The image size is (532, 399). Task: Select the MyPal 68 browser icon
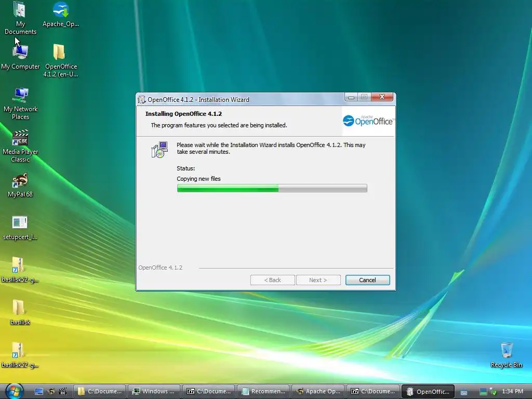pyautogui.click(x=20, y=185)
